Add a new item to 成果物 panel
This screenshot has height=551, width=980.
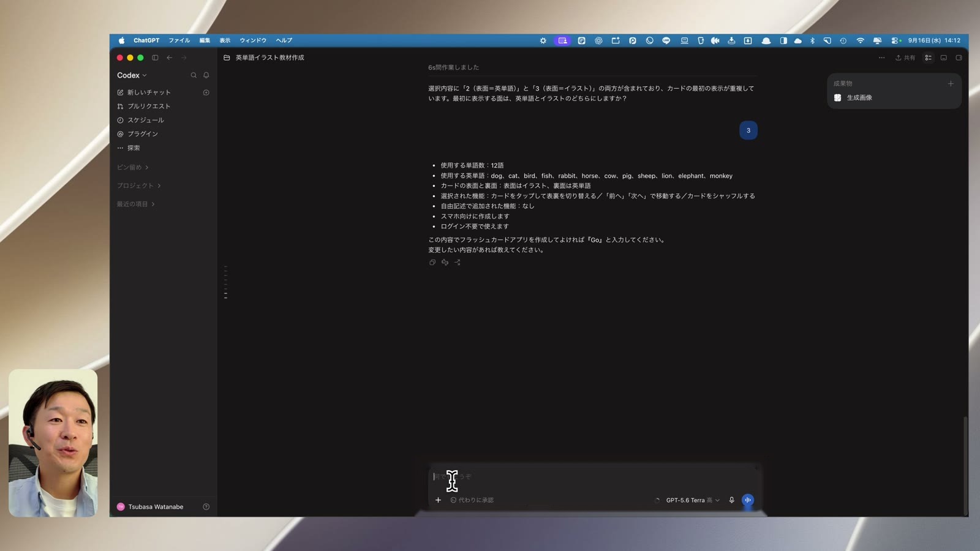[951, 83]
